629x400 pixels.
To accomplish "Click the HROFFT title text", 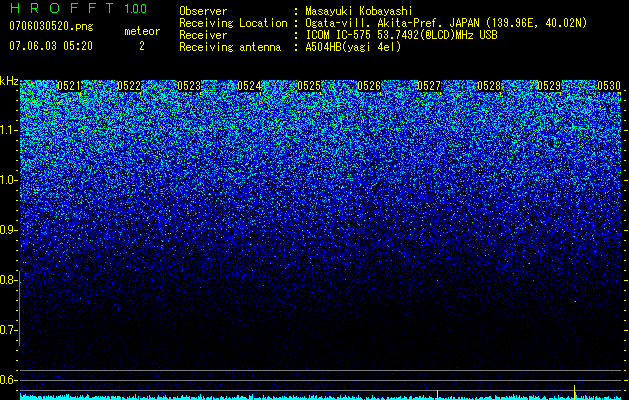I will tap(62, 8).
